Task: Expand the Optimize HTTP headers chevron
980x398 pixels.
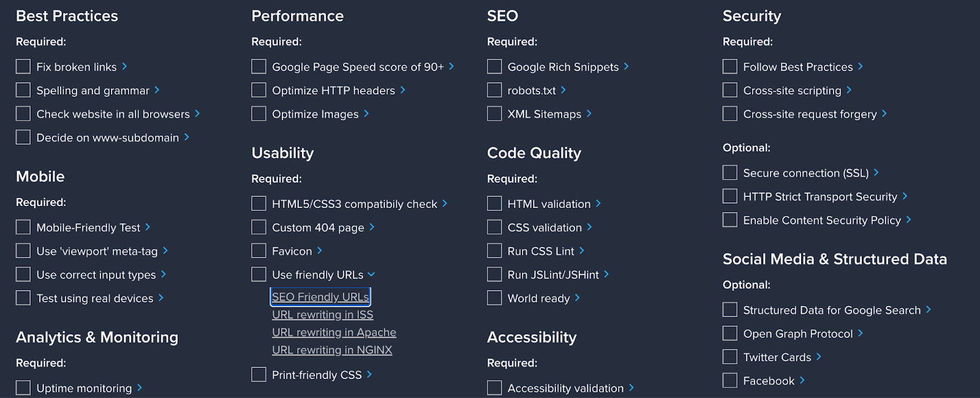Action: (403, 90)
